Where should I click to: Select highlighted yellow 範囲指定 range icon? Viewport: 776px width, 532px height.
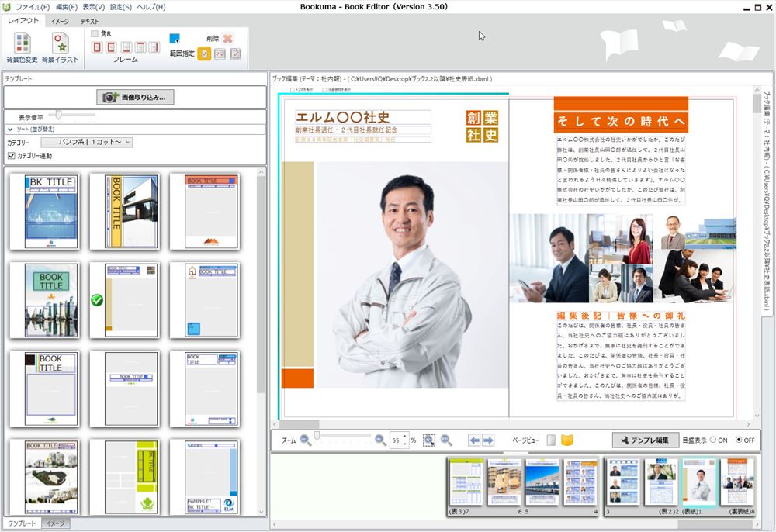204,54
